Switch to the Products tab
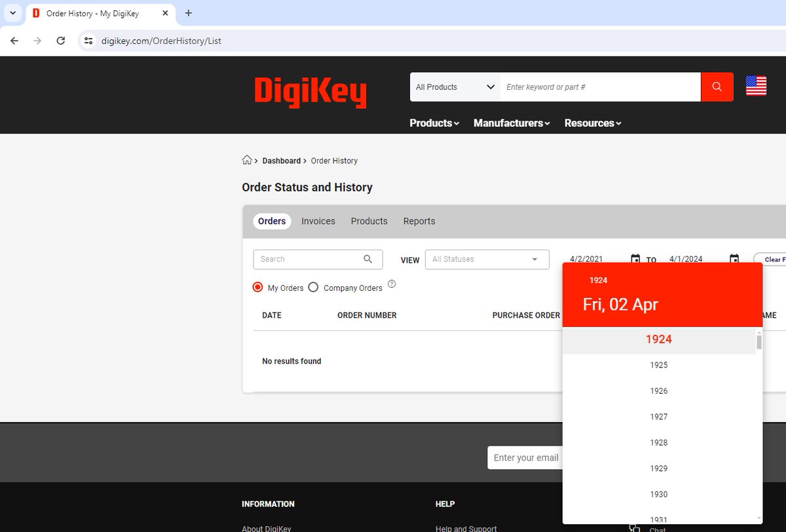 [x=369, y=221]
